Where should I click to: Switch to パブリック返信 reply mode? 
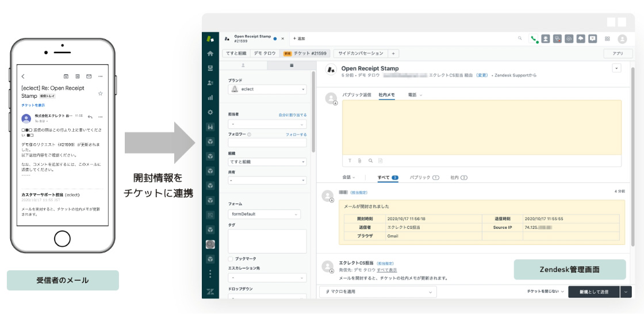356,95
